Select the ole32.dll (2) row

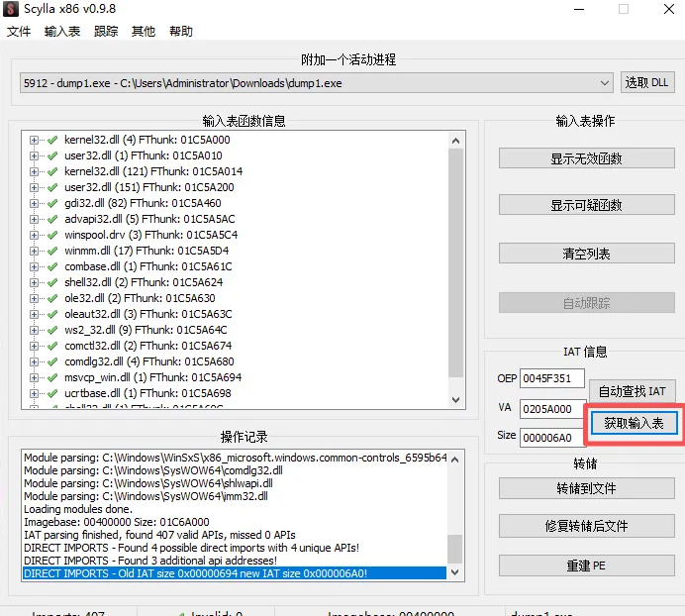(x=140, y=299)
